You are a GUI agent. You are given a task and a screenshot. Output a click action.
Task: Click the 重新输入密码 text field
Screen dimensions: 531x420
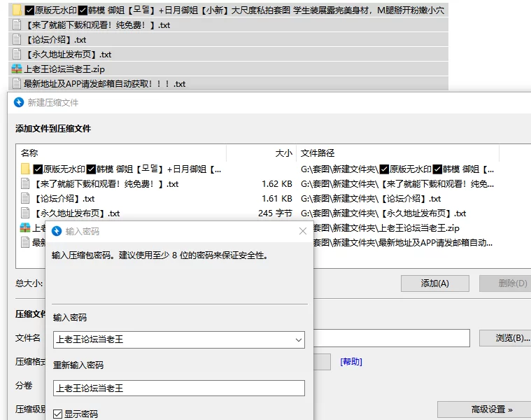click(178, 388)
